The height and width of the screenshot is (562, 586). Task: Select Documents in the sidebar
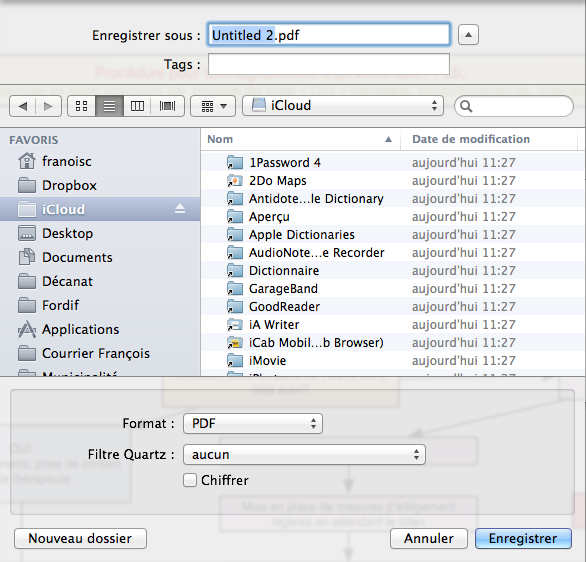(100, 257)
